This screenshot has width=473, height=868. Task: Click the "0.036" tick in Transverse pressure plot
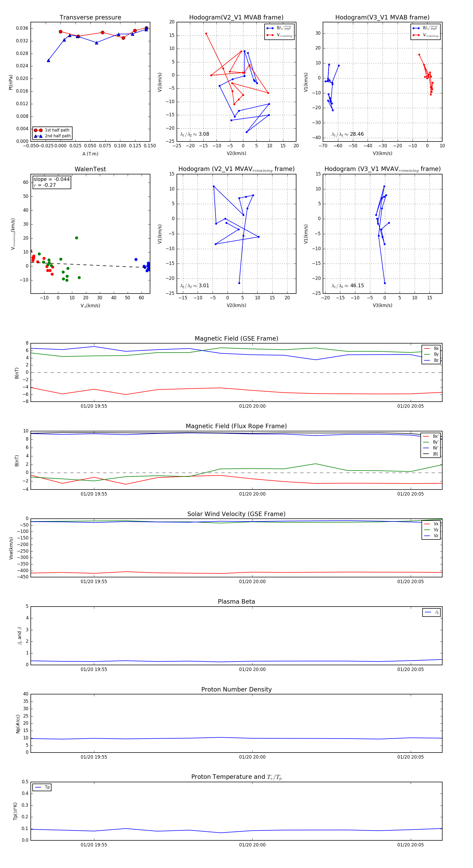pos(22,28)
